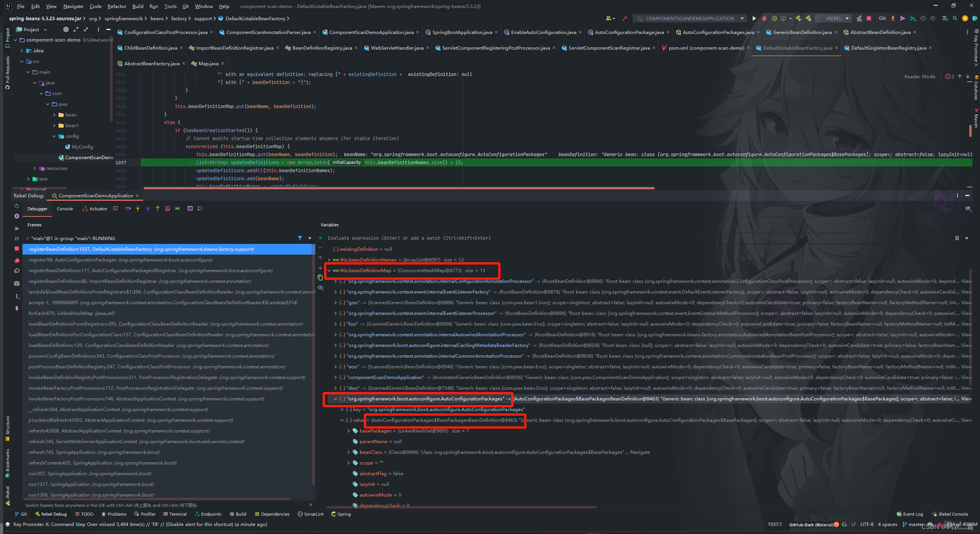
Task: Select the register:99 AutoConfigurationPackages frame
Action: coord(120,260)
